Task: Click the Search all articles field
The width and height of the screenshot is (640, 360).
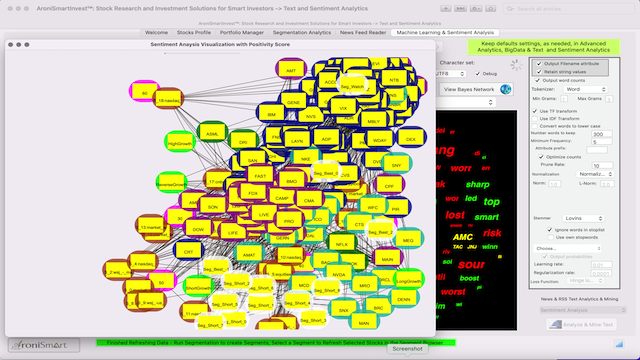Action: (568, 9)
